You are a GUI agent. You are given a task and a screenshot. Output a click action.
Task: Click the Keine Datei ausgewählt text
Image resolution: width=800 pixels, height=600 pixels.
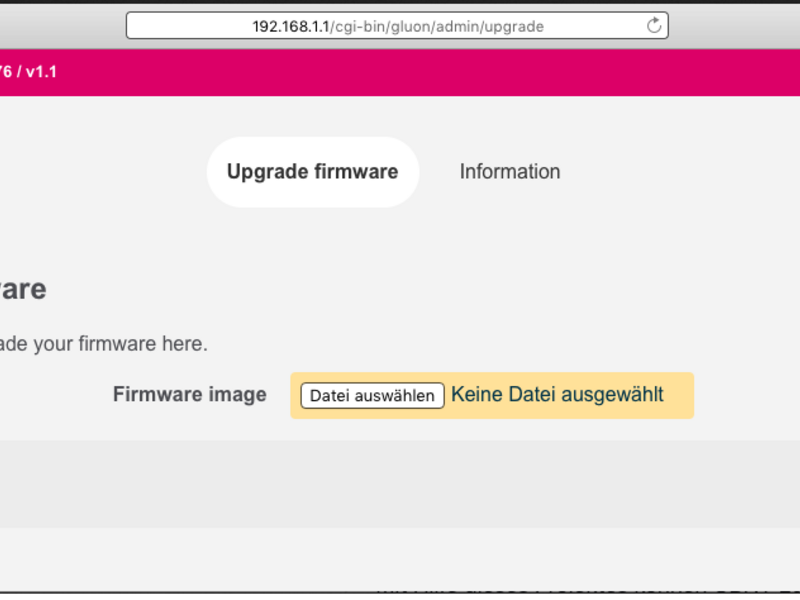(x=557, y=394)
